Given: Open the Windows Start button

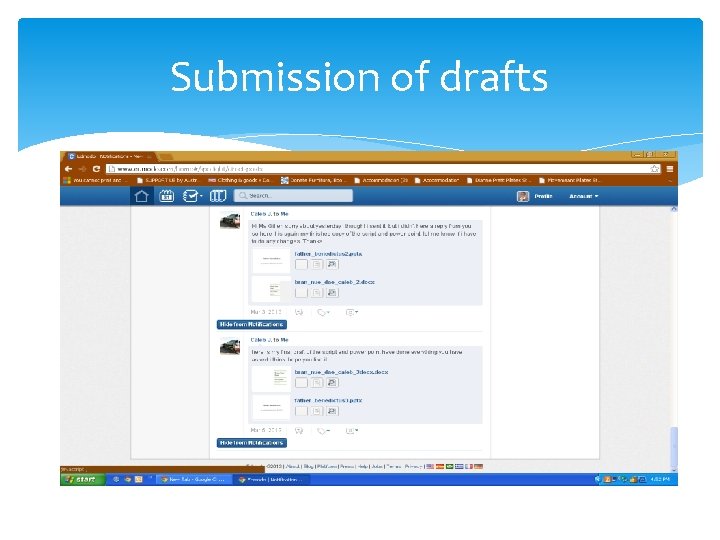Looking at the screenshot, I should pyautogui.click(x=83, y=479).
